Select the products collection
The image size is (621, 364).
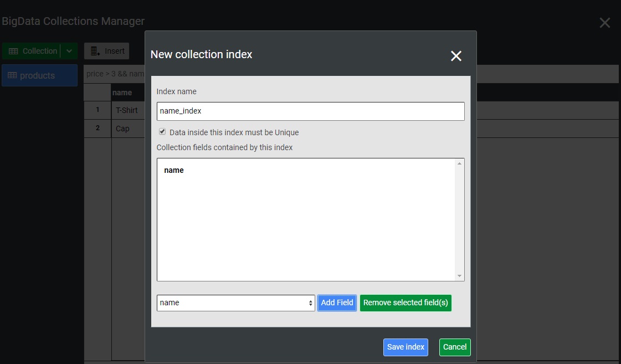coord(39,75)
